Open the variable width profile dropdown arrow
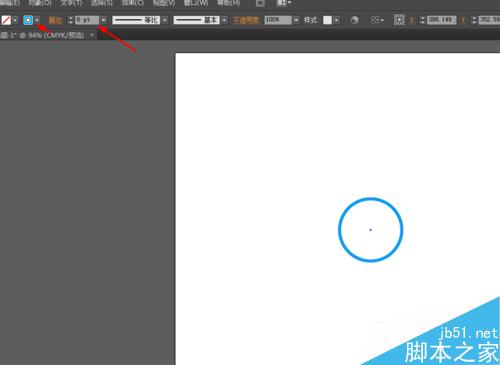 pyautogui.click(x=165, y=20)
